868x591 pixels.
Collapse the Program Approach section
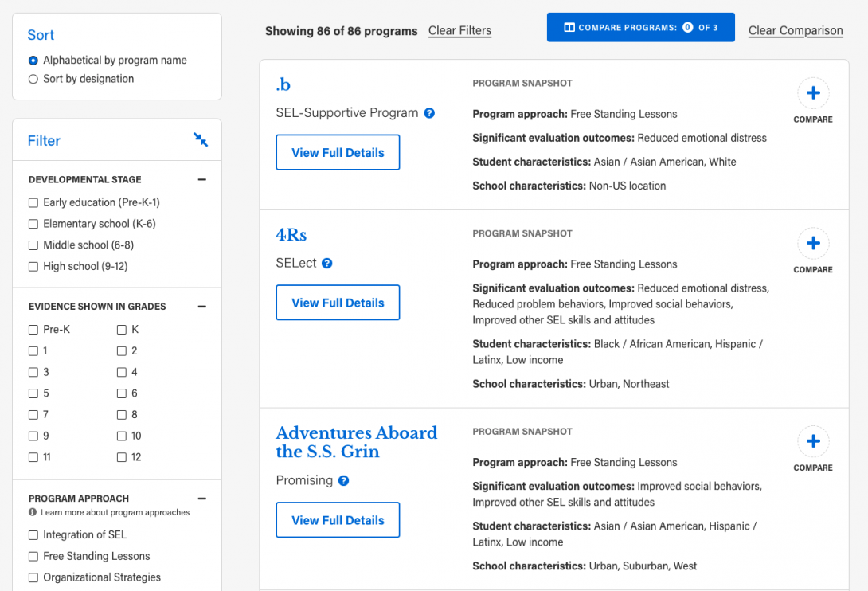201,499
